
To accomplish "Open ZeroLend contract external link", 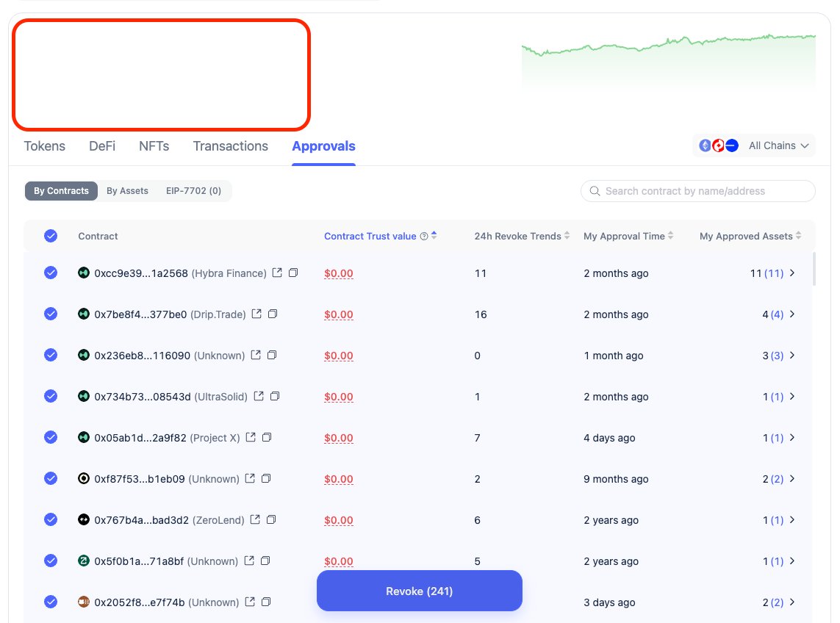I will click(x=255, y=519).
